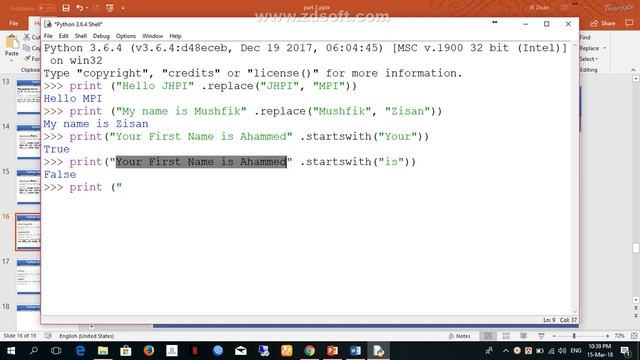Click PowerPoint Undo icon
Viewport: 640px width, 360px height.
pos(80,8)
